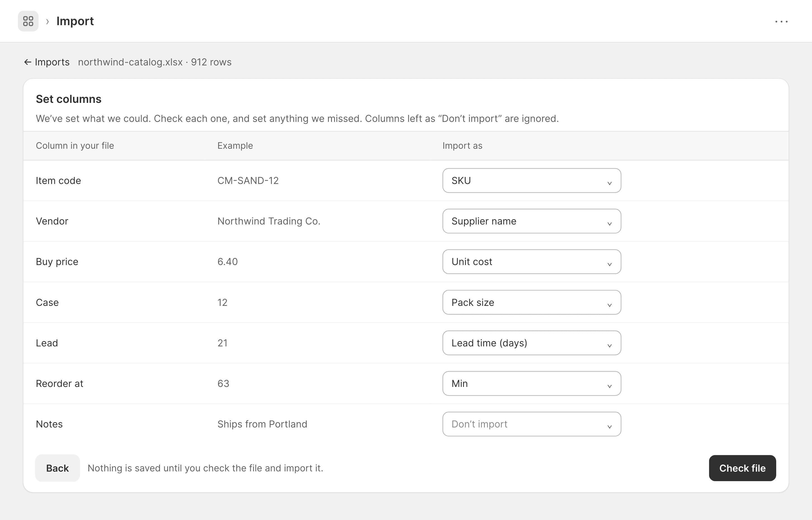The width and height of the screenshot is (812, 520).
Task: Click the Ships from Portland example value
Action: click(x=262, y=424)
